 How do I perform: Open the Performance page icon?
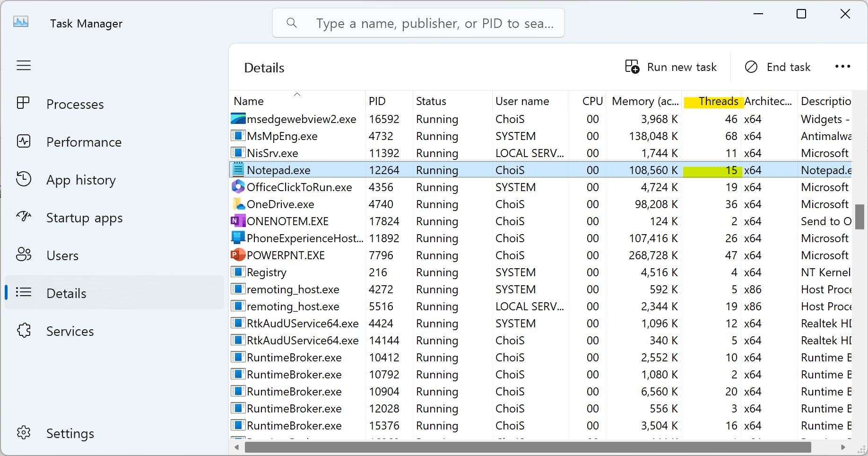tap(24, 141)
